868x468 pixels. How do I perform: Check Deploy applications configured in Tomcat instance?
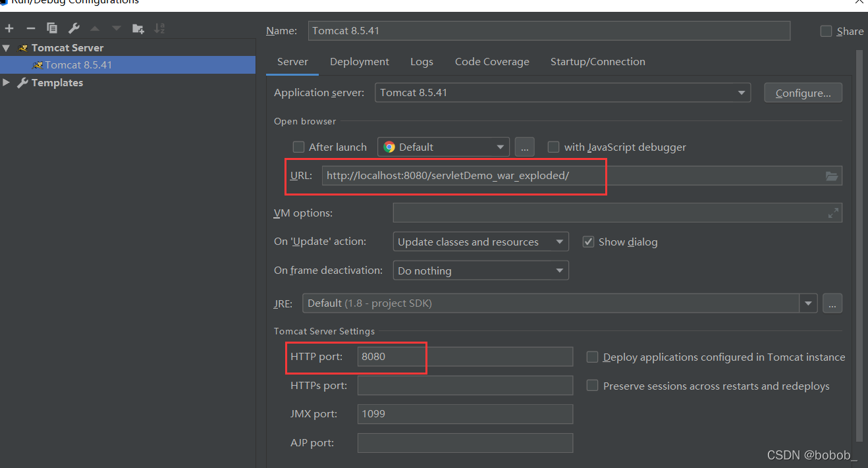tap(592, 357)
